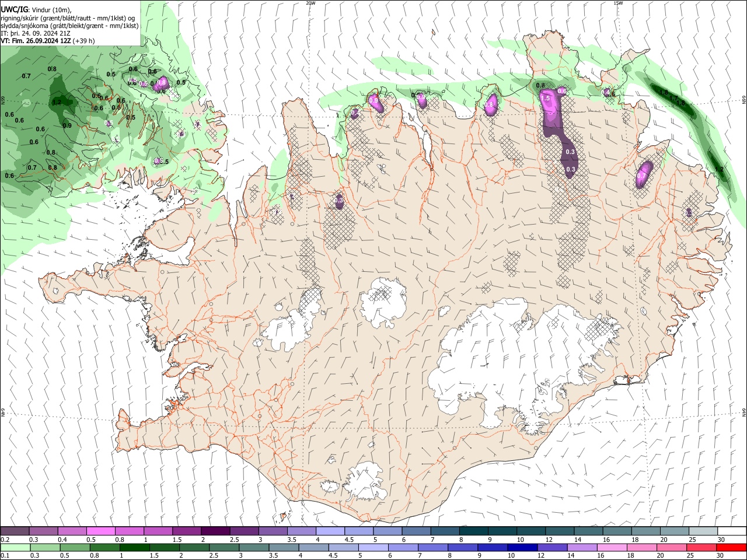Click the 'UWC/IG' title text
747x560 pixels.
pos(14,9)
